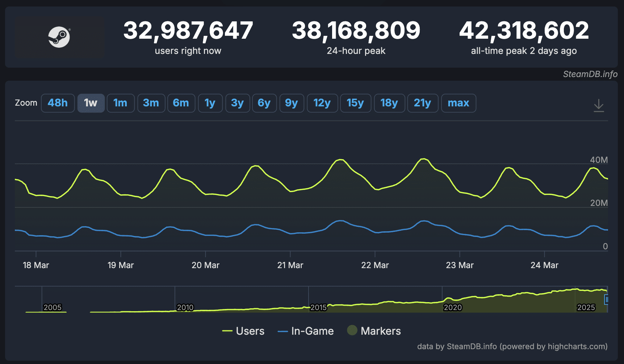This screenshot has height=364, width=624.
Task: Select the 12y zoom option
Action: click(x=322, y=103)
